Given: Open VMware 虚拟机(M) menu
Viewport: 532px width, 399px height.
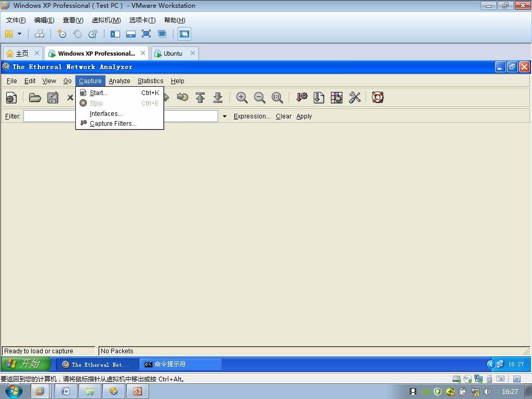Looking at the screenshot, I should [106, 20].
